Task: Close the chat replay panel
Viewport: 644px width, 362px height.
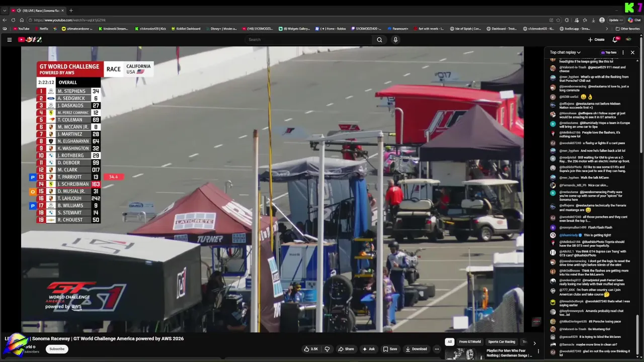Action: [x=632, y=52]
